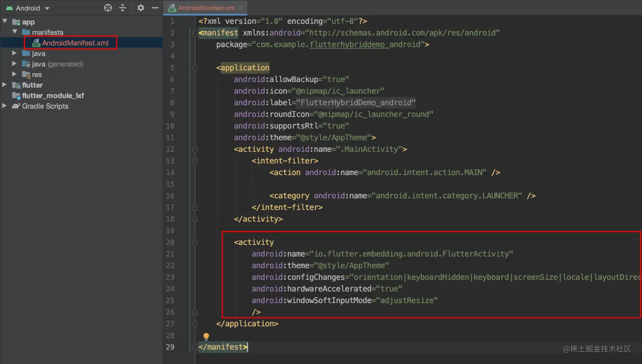Fold the MainActivity activity tag at line 12

tap(195, 149)
